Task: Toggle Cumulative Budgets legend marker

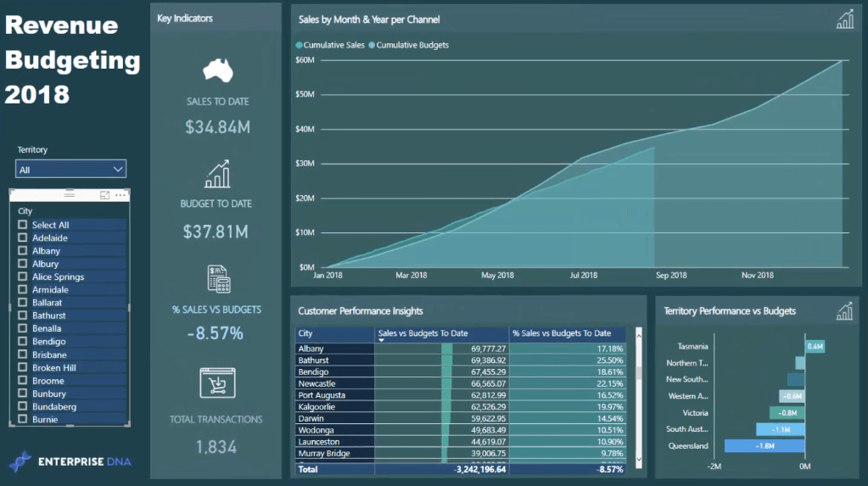Action: (x=372, y=45)
